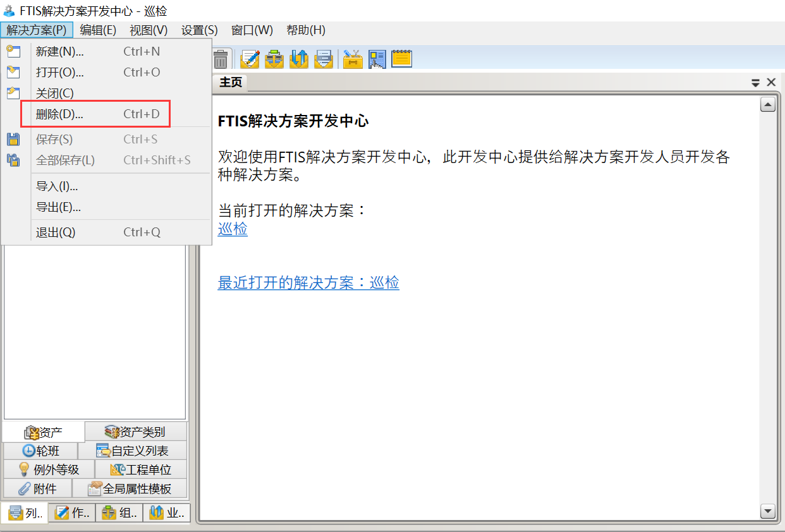Click the blue up-down arrows toolbar icon
The image size is (785, 532).
pos(298,59)
